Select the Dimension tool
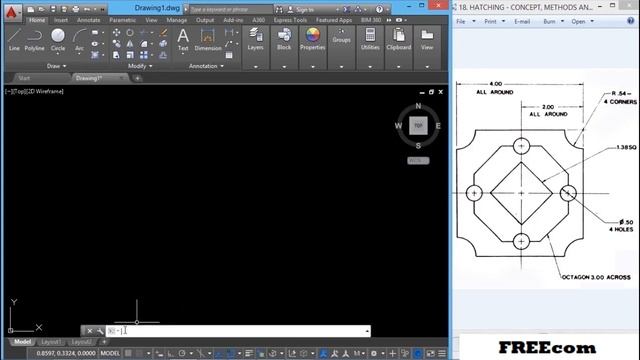The height and width of the screenshot is (360, 640). point(207,40)
